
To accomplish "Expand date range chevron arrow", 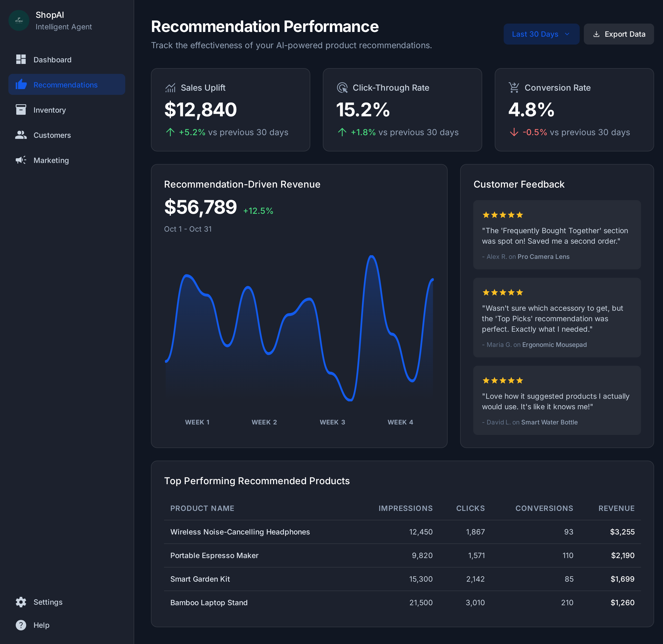I will point(567,34).
